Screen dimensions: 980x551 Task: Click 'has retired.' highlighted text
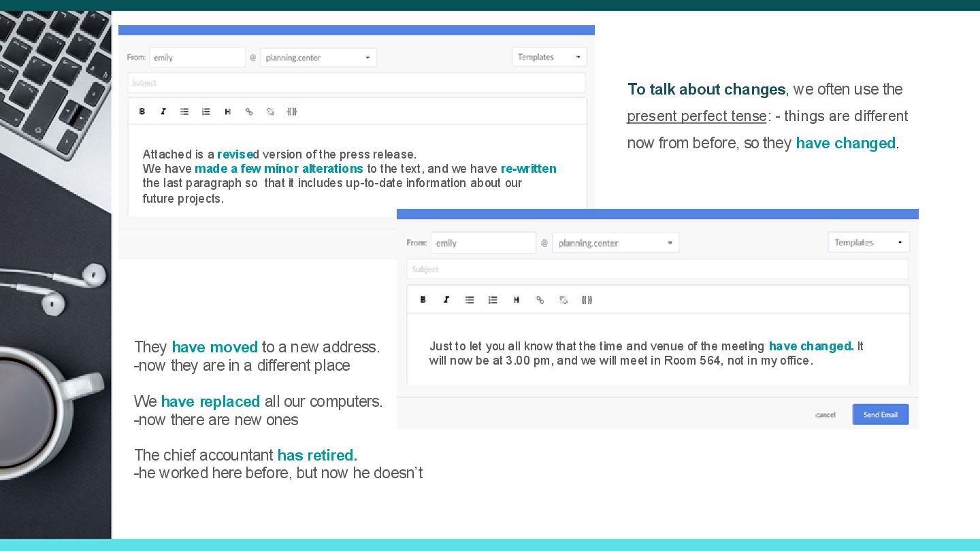pyautogui.click(x=317, y=455)
